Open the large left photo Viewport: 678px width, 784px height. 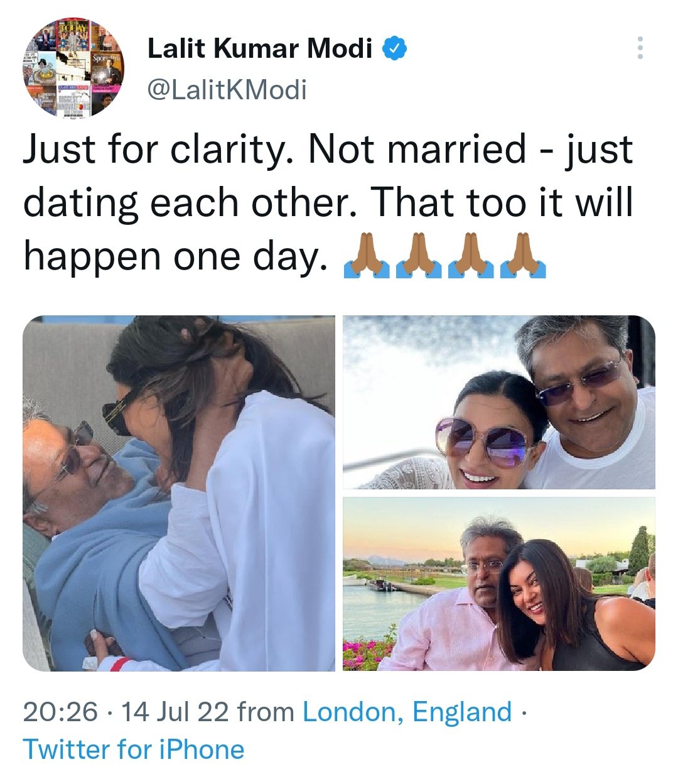(x=179, y=493)
